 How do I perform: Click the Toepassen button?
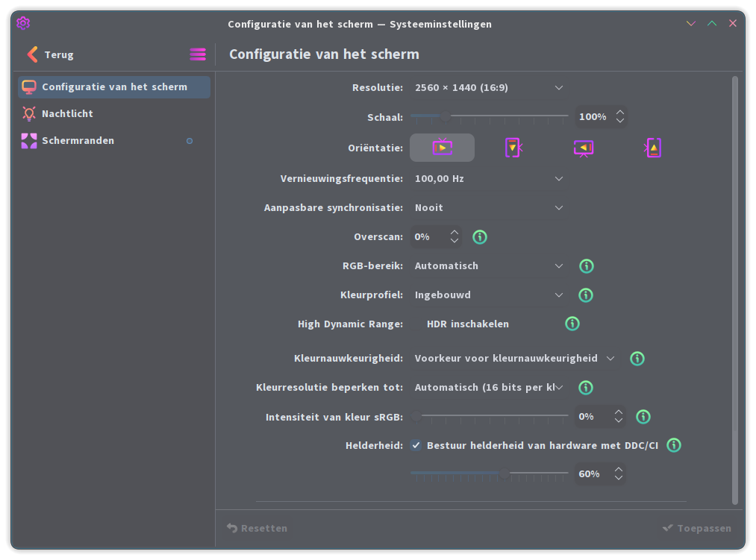click(697, 528)
